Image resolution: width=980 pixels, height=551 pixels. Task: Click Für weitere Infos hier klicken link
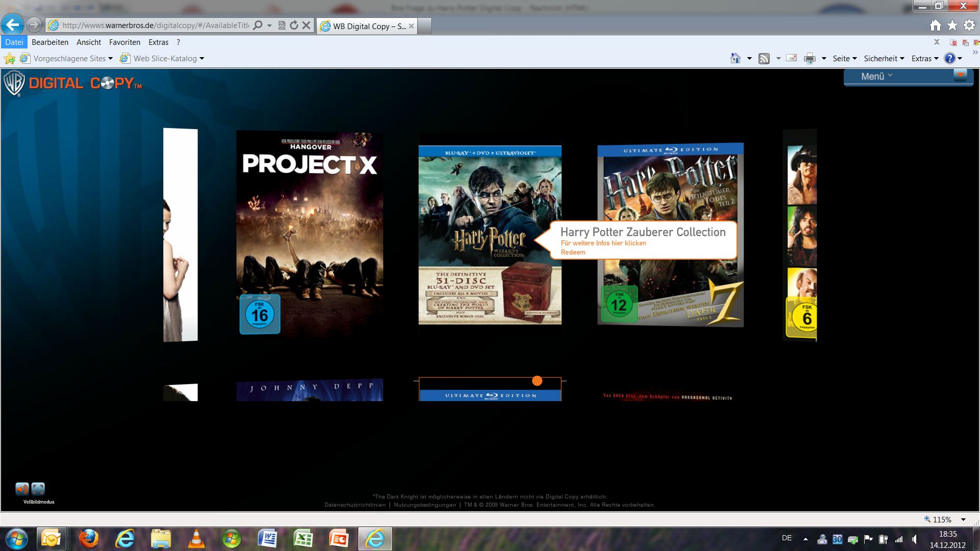(603, 243)
